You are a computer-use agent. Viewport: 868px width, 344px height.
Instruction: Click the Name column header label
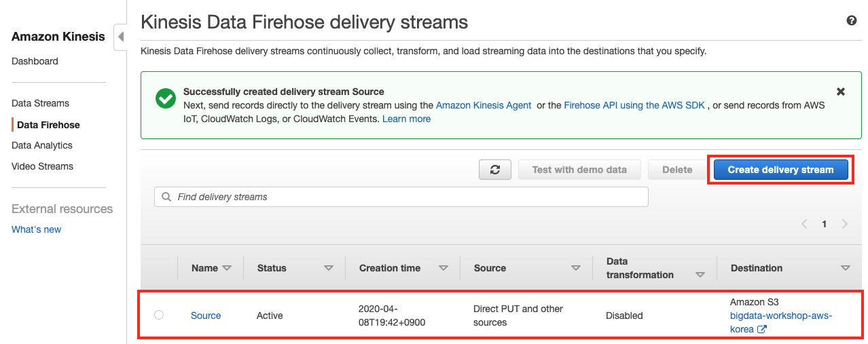(x=204, y=268)
